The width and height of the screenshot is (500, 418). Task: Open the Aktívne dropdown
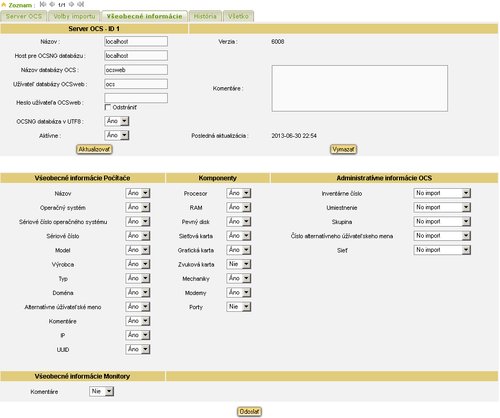[117, 135]
